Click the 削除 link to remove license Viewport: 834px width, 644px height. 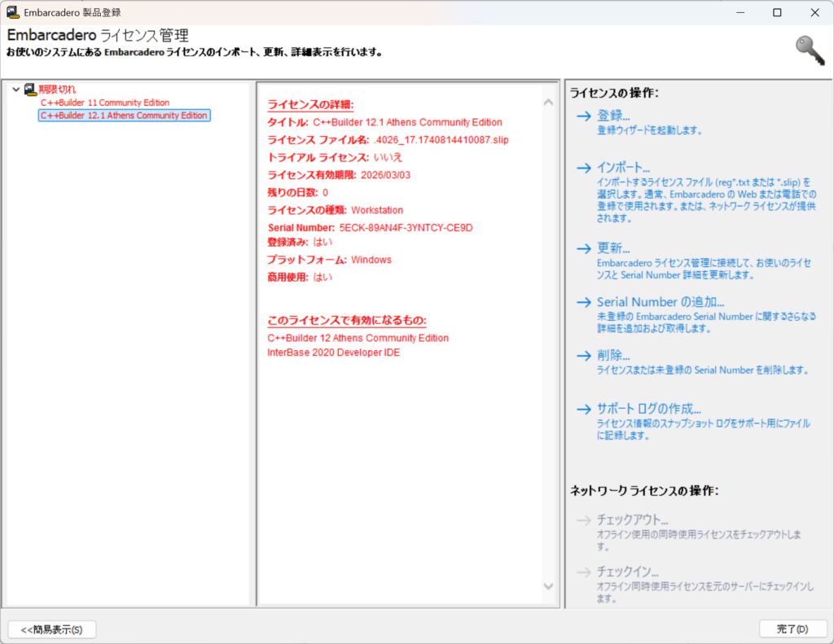pos(613,356)
